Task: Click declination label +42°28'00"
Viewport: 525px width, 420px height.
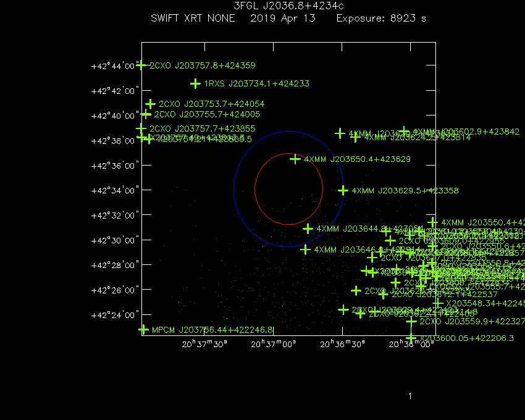Action: coord(115,265)
